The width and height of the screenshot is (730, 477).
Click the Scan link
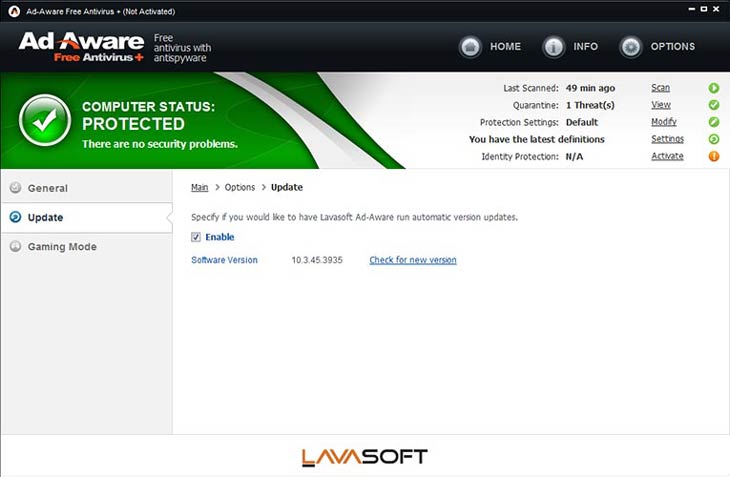661,87
